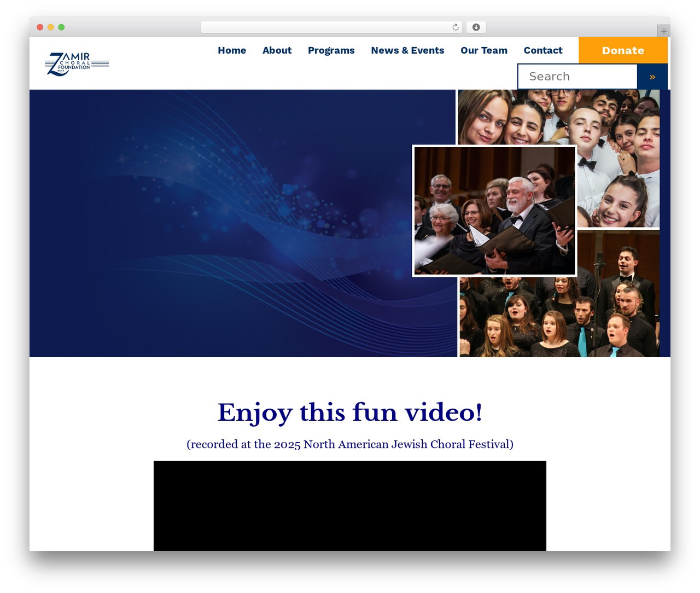Play the embedded black video player
The height and width of the screenshot is (593, 700).
point(350,506)
